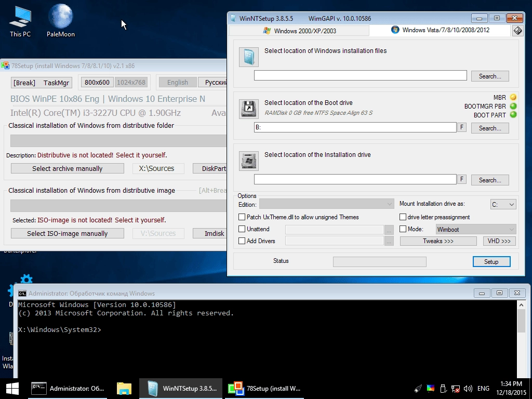Click the colorful display tray icon
The height and width of the screenshot is (399, 532).
click(431, 389)
